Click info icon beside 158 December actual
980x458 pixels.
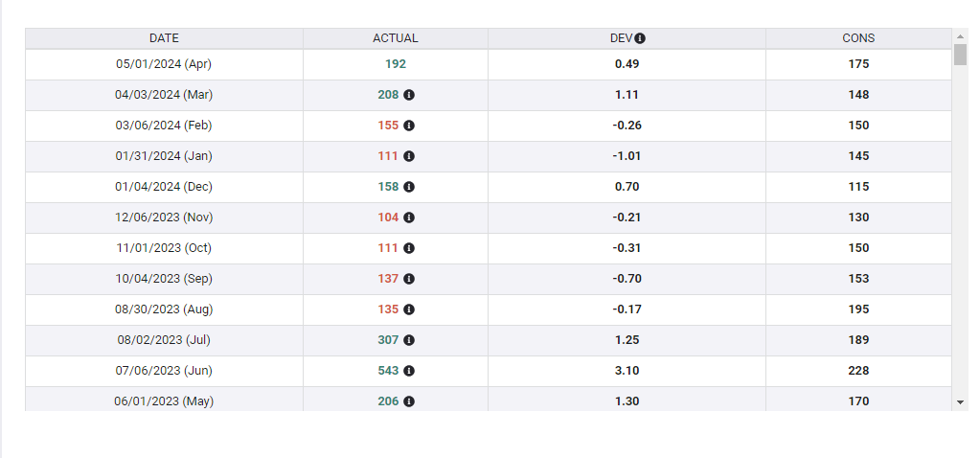pyautogui.click(x=409, y=187)
